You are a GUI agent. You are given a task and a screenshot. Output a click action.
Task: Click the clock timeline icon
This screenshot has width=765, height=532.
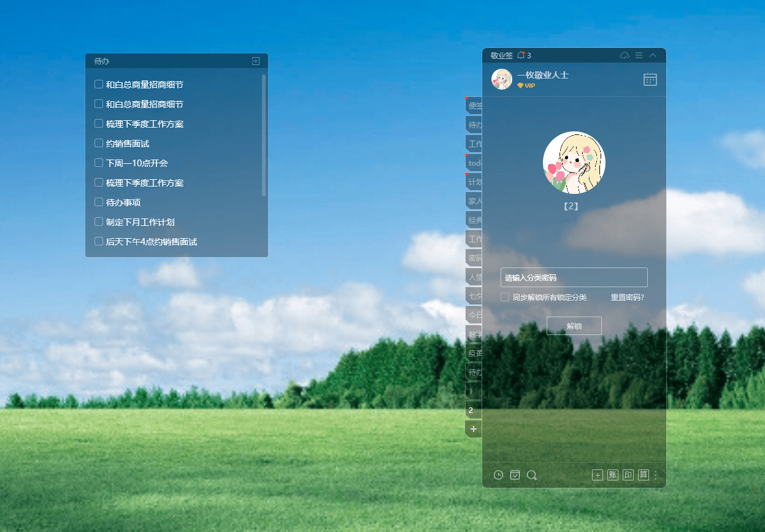click(498, 475)
